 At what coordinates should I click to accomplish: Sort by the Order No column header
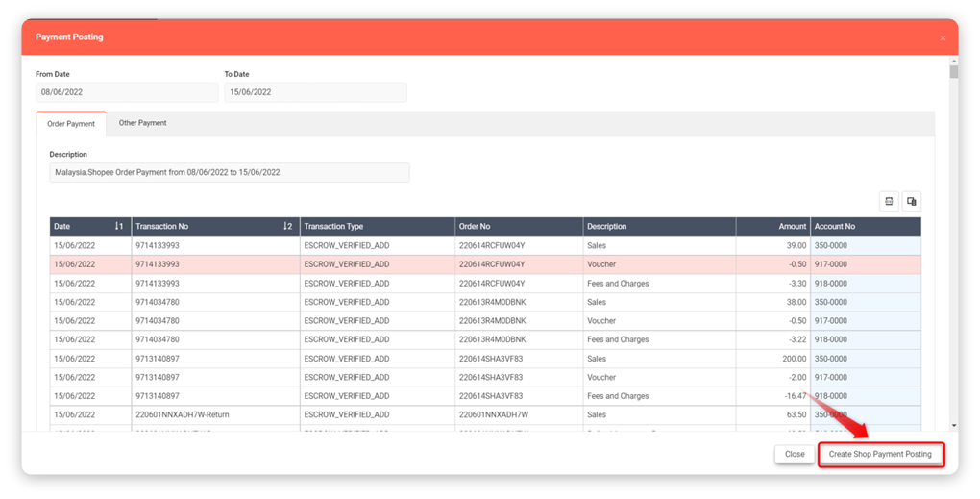tap(519, 227)
